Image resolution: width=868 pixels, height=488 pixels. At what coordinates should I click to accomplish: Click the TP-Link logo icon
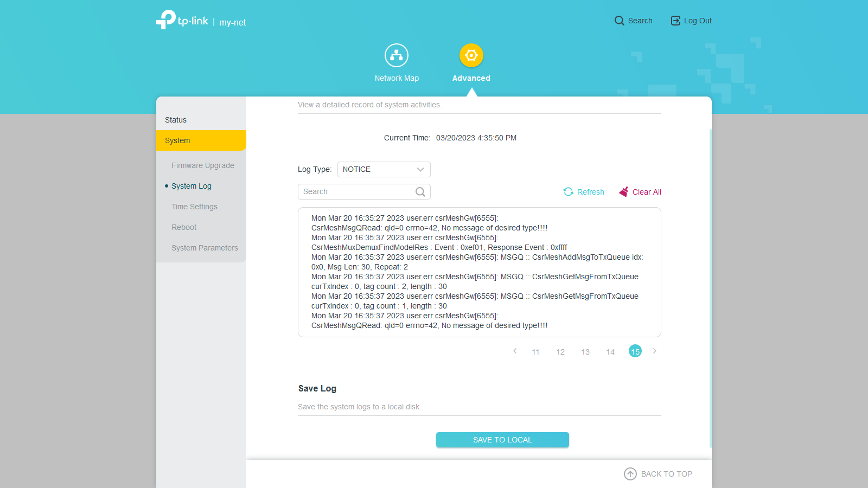tap(166, 20)
